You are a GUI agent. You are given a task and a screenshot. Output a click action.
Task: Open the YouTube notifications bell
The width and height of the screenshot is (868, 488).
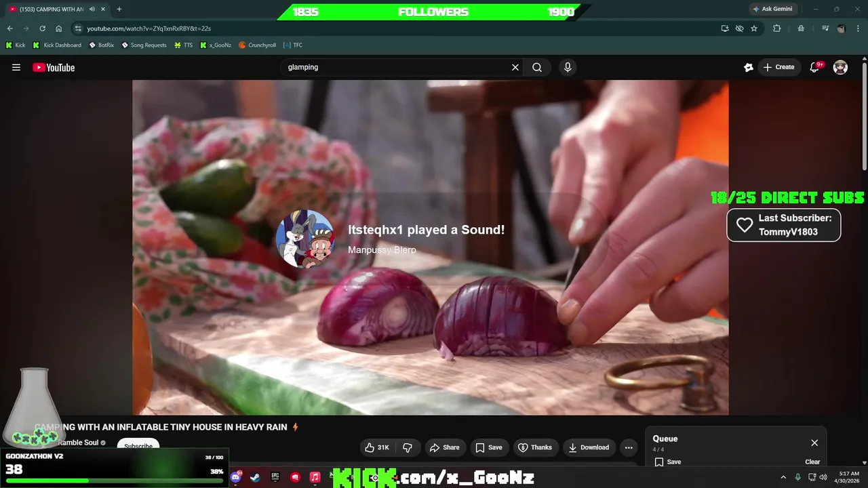pos(815,67)
